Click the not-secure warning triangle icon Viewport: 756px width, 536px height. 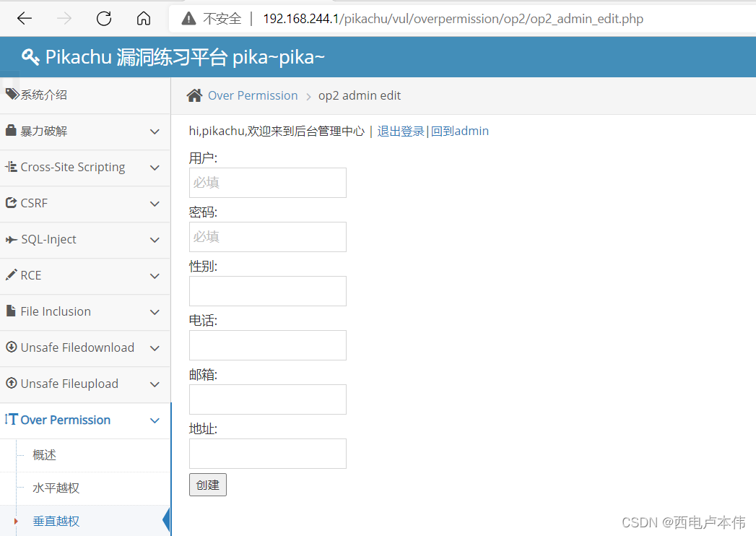coord(188,18)
